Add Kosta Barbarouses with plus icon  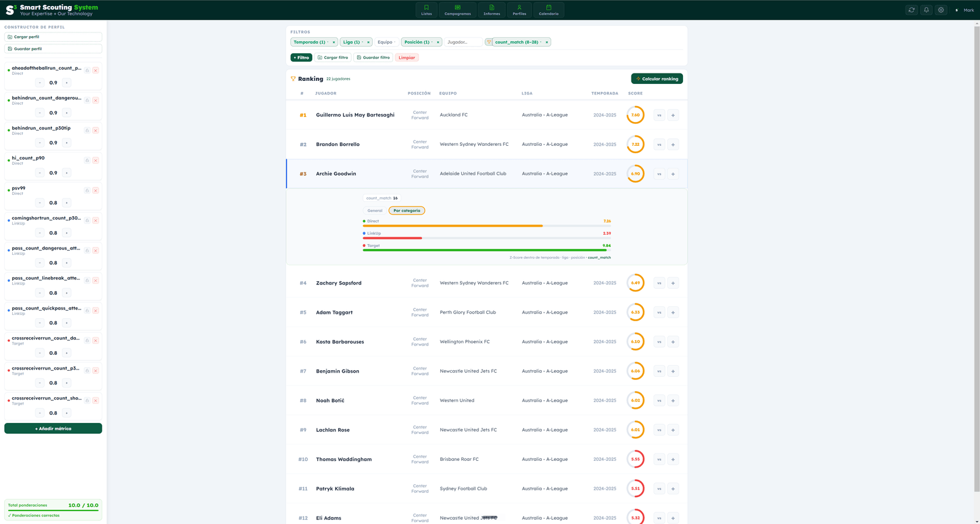673,342
